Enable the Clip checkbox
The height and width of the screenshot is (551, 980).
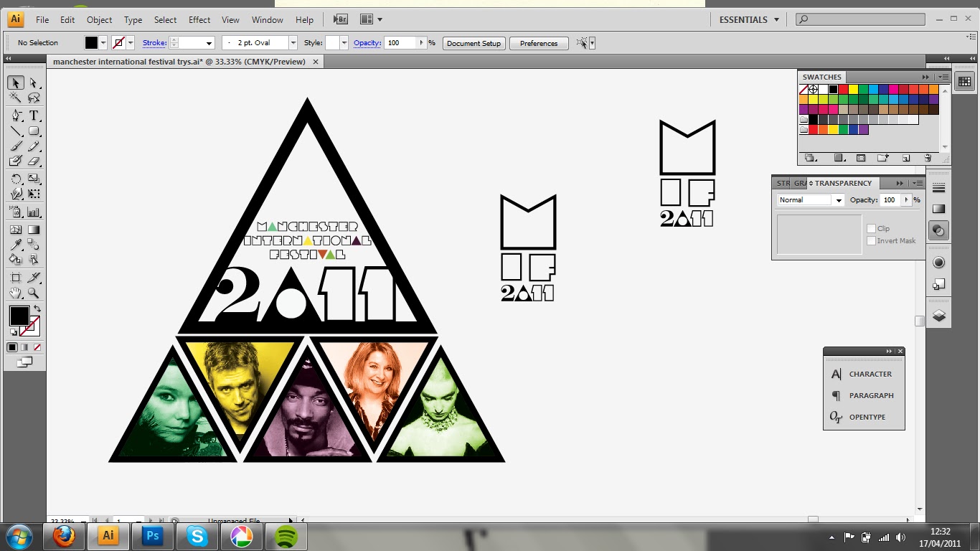pos(871,228)
